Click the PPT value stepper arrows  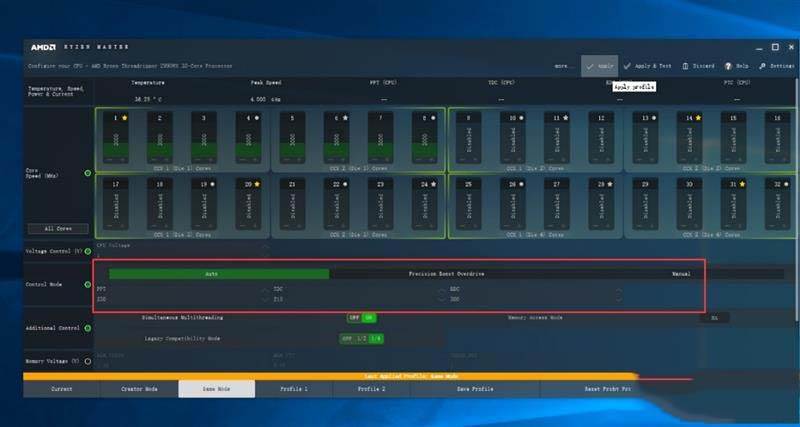click(265, 295)
